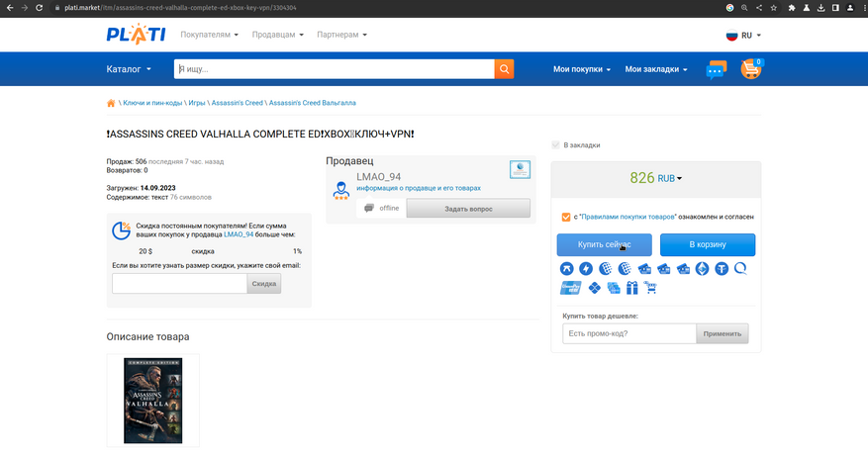This screenshot has height=459, width=868.
Task: Choose the stacked cards payment icon
Action: pyautogui.click(x=614, y=288)
